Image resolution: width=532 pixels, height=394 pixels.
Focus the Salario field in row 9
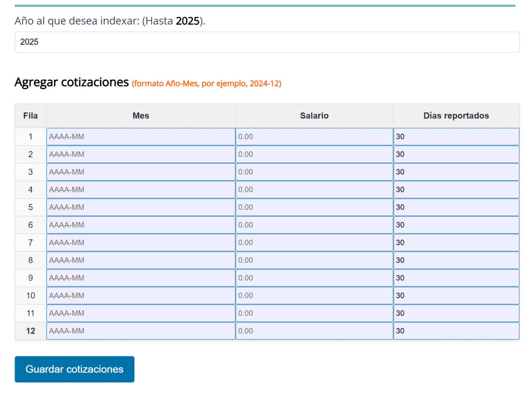314,278
